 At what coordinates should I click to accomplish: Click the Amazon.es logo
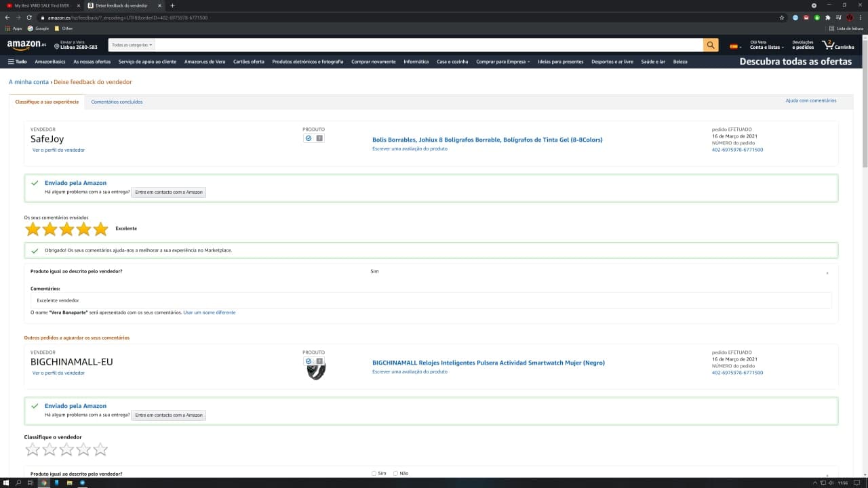tap(26, 45)
